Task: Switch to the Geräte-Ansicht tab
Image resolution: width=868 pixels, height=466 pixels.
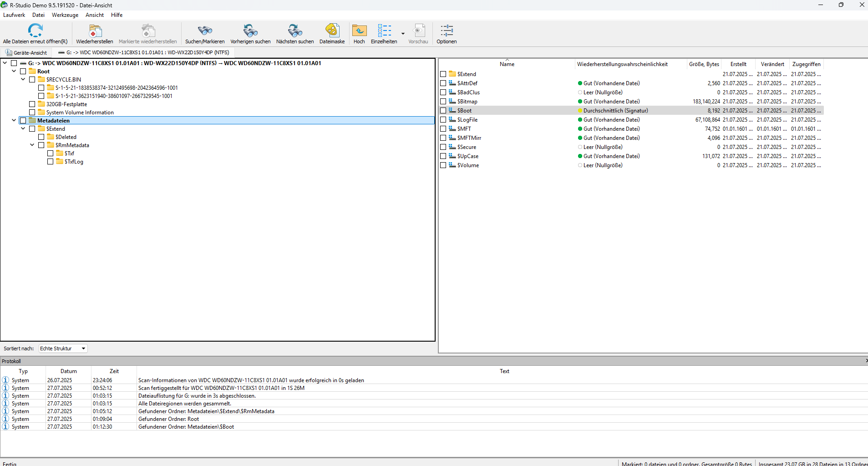Action: 26,52
